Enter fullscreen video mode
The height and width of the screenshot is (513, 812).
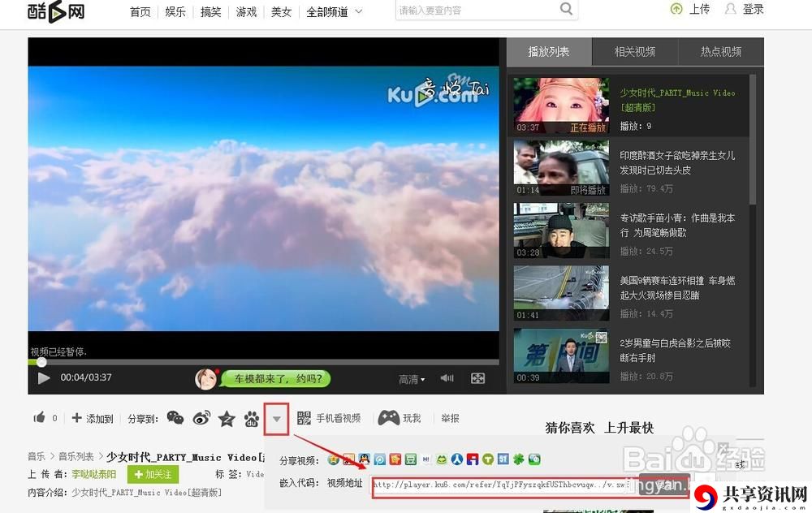pyautogui.click(x=477, y=378)
